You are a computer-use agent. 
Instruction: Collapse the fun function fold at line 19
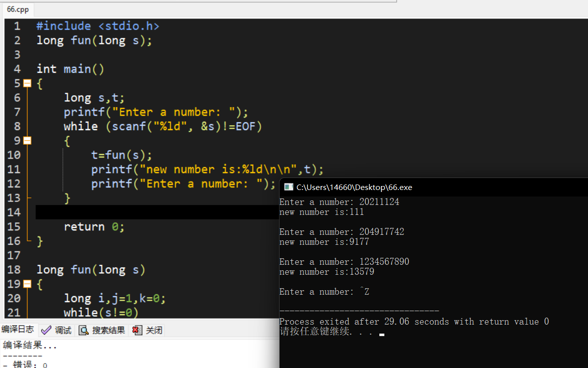pos(27,284)
